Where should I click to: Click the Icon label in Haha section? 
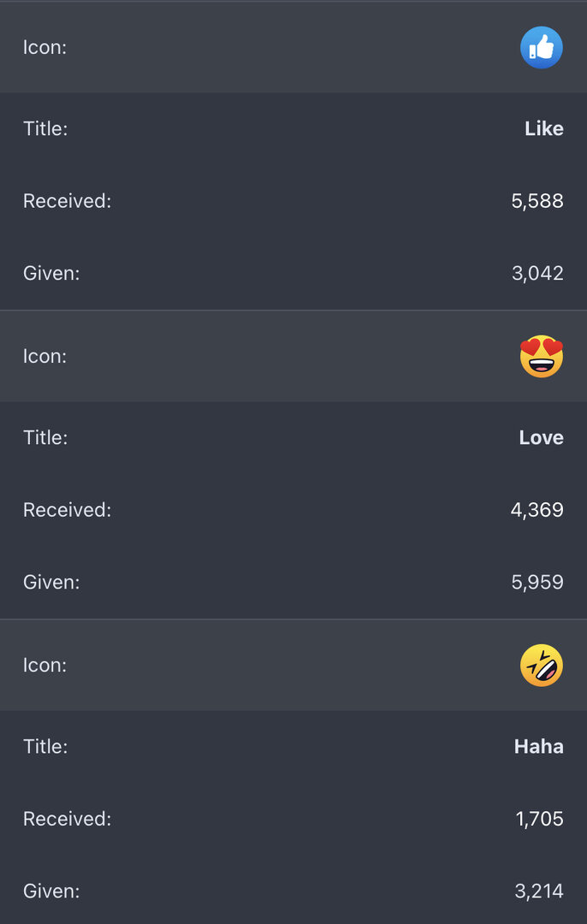pyautogui.click(x=44, y=665)
